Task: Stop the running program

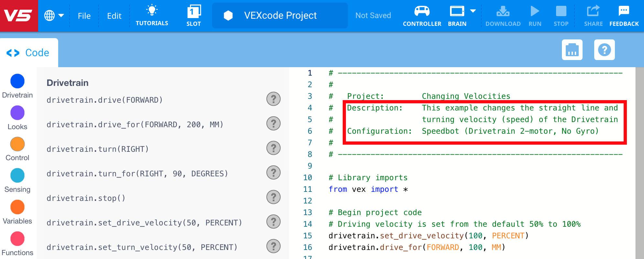Action: (x=561, y=15)
